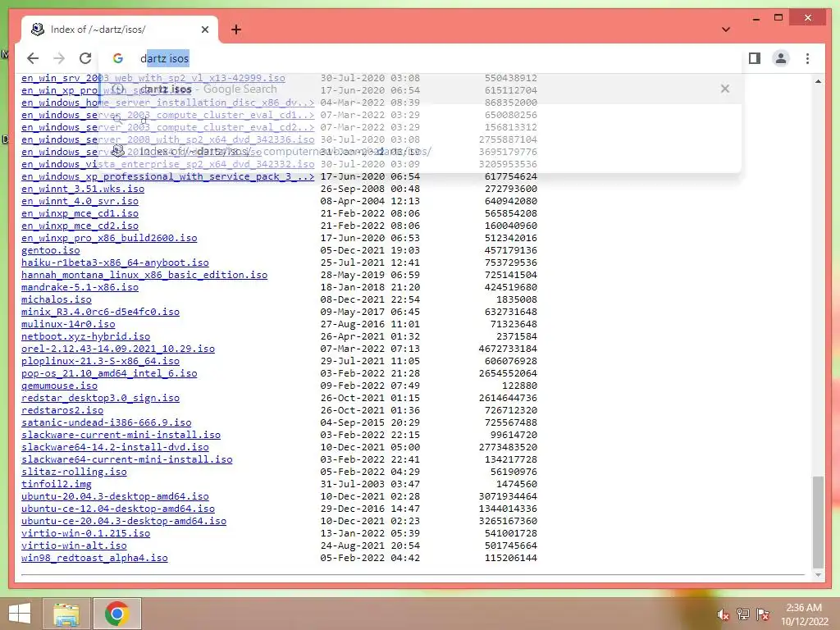840x630 pixels.
Task: Open en_winxp_pro_x86_build2600.iso link
Action: (x=109, y=238)
